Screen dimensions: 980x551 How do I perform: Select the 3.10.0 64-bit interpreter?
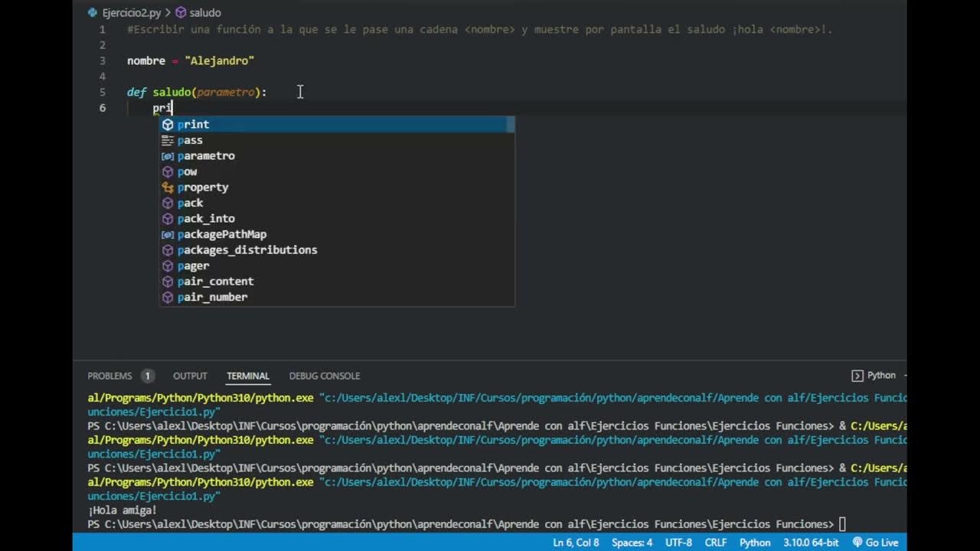click(x=811, y=543)
